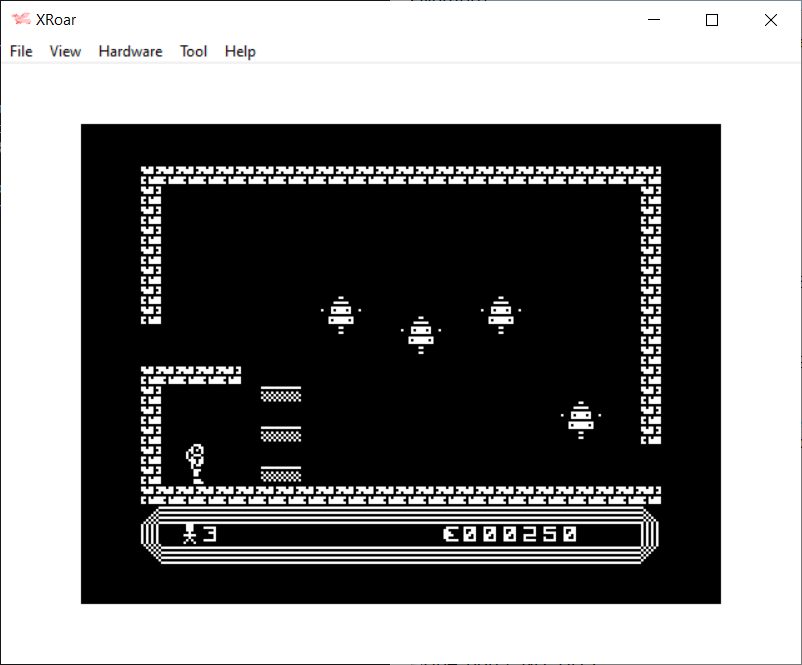Maximize the XRoar window
This screenshot has width=802, height=665.
712,20
